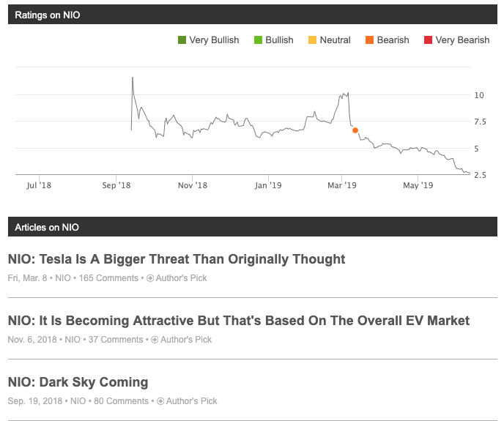Click the Author's Pick plus icon for Nov. 6 article
The height and width of the screenshot is (421, 504).
[155, 340]
